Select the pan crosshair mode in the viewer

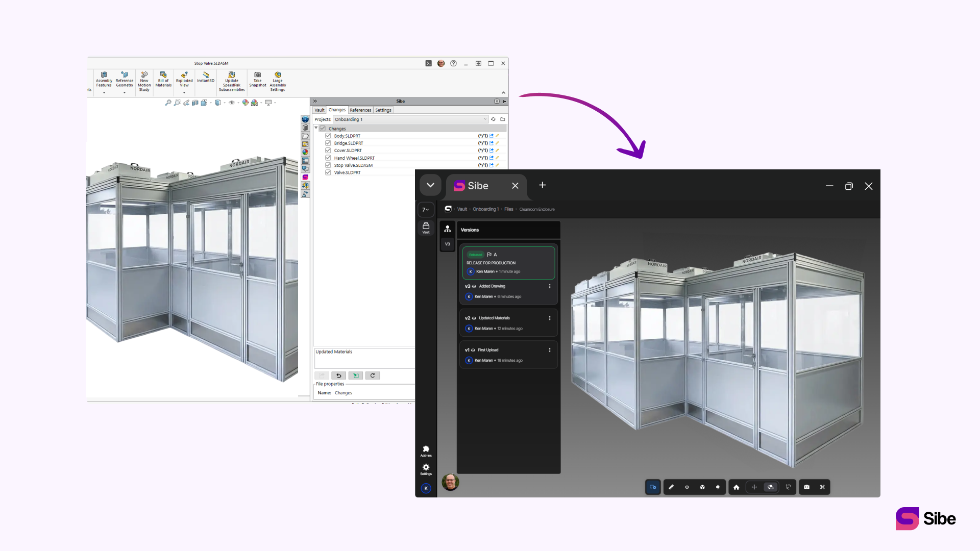754,487
